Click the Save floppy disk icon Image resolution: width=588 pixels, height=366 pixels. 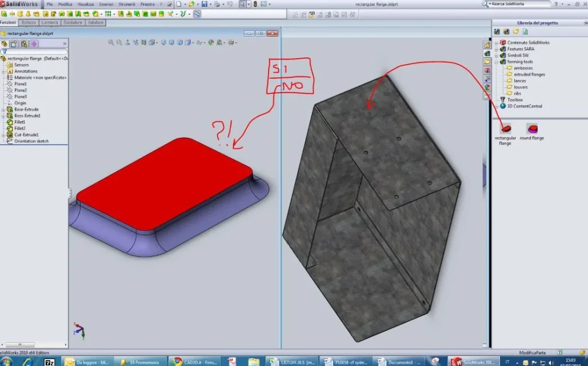[205, 4]
